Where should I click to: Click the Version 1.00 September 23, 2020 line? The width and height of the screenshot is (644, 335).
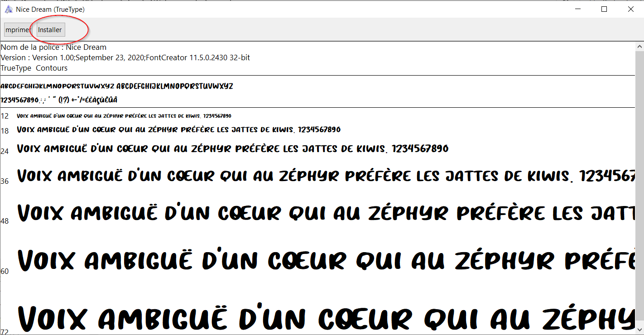click(125, 57)
